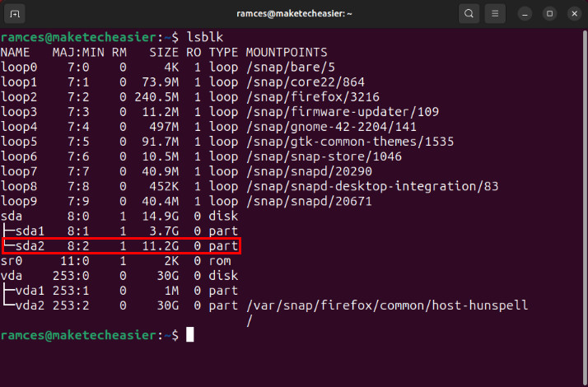Click the /var/snap/firefox/common/host-hunspell mountpoint
Screen dimensions: 588x387
click(x=387, y=305)
